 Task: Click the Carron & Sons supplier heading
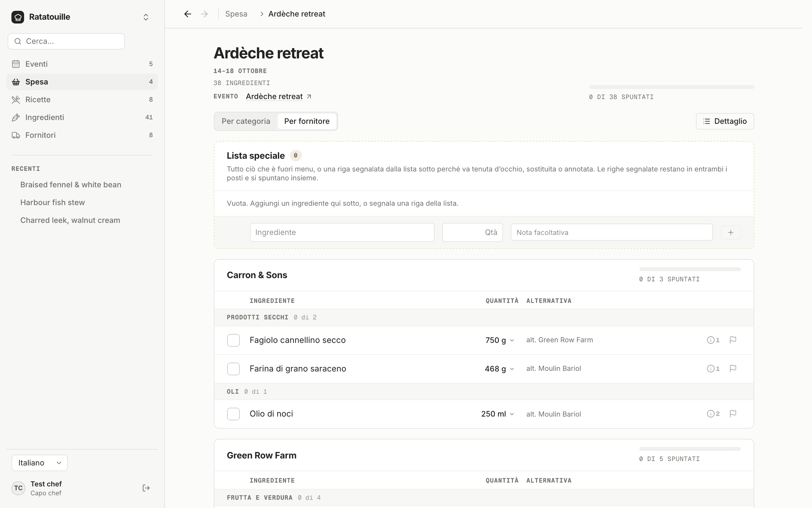(x=257, y=275)
